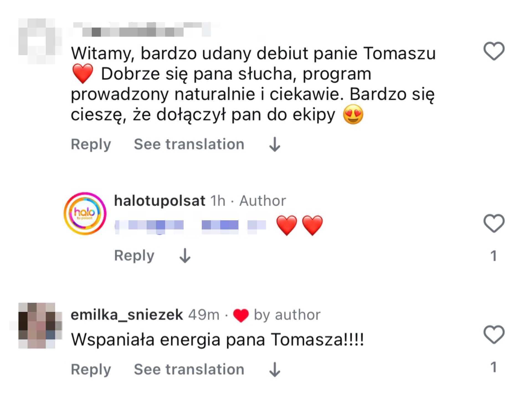Open the emilka_sniezek username link
Screen dimensions: 532x399
click(127, 315)
